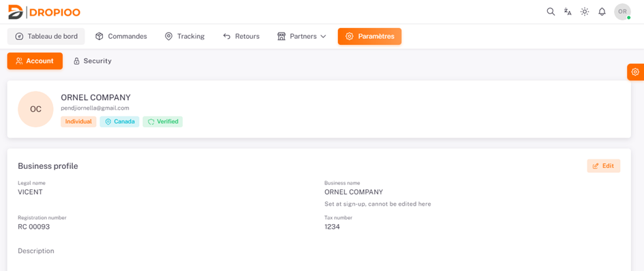Viewport: 644px width, 271px height.
Task: Click the legal name value VICENT
Action: pos(30,192)
